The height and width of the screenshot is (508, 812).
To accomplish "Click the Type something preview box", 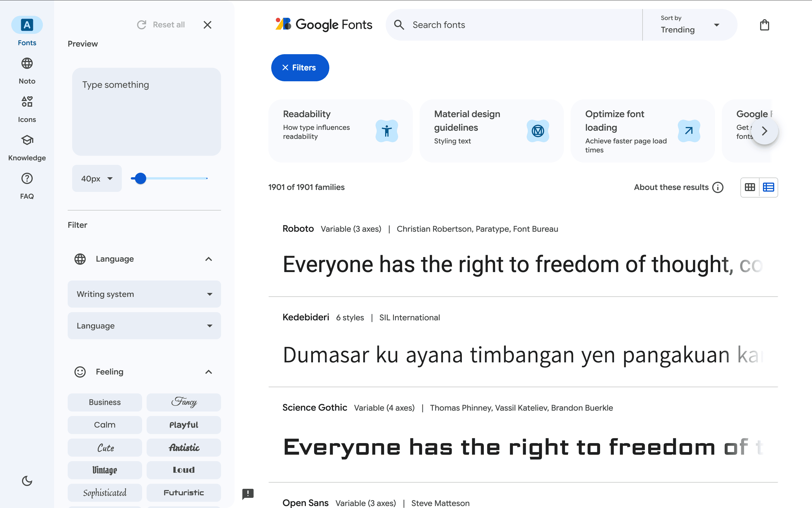I will (x=146, y=111).
